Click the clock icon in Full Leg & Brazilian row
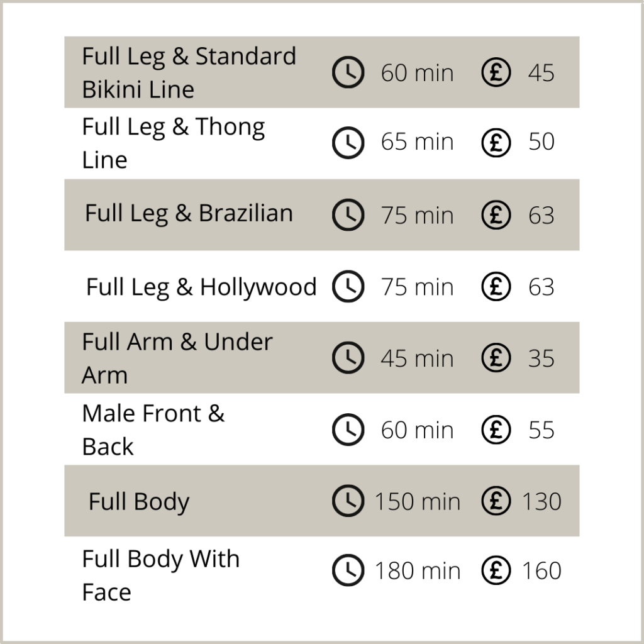 (x=348, y=215)
